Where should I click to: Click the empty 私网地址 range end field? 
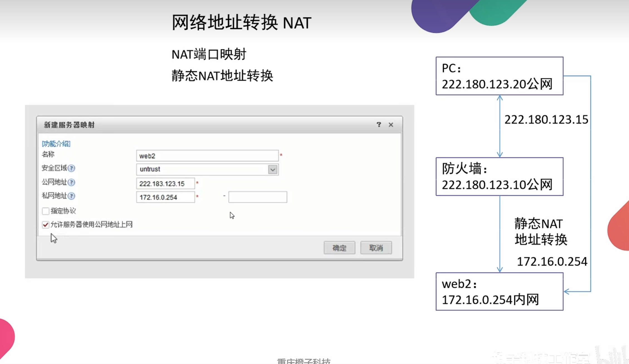(258, 197)
